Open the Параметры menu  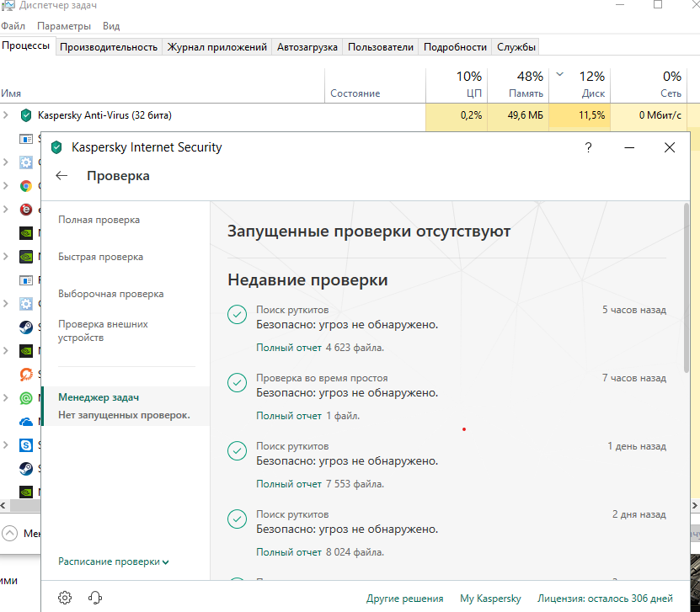tap(64, 27)
